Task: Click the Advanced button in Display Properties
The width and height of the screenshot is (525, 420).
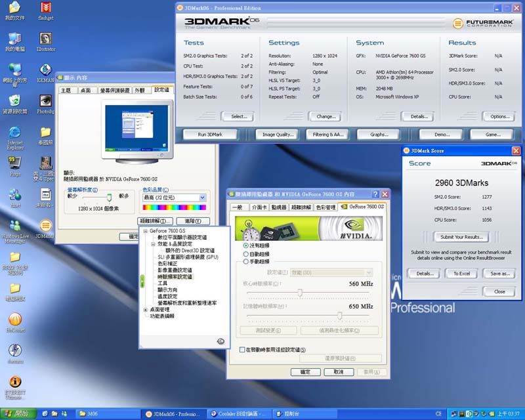Action: pyautogui.click(x=193, y=221)
